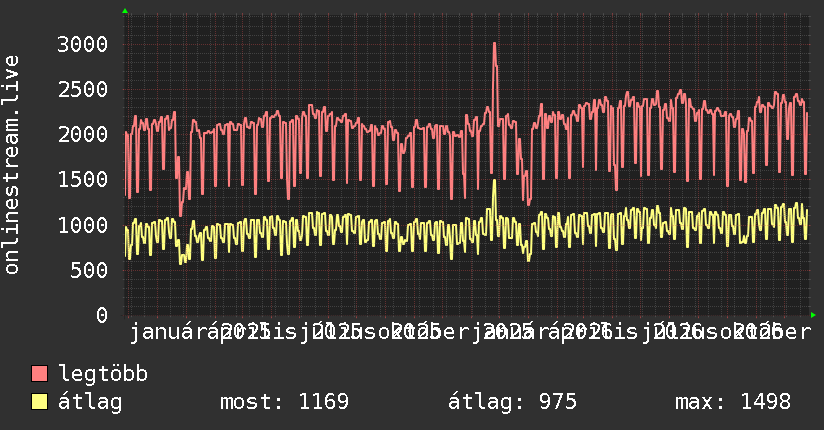Screen dimensions: 824x430
Task: Click the onlinestream.live vertical axis title
Action: [x=11, y=165]
